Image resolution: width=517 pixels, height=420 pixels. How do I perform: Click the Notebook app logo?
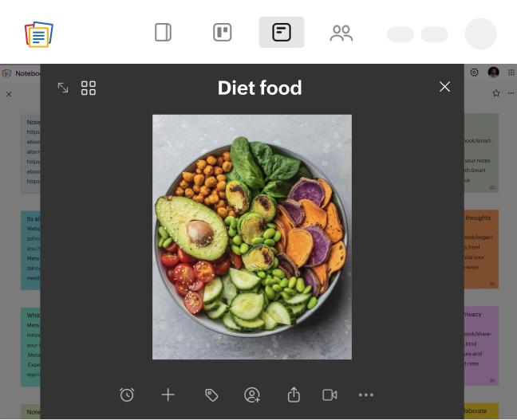pyautogui.click(x=39, y=33)
